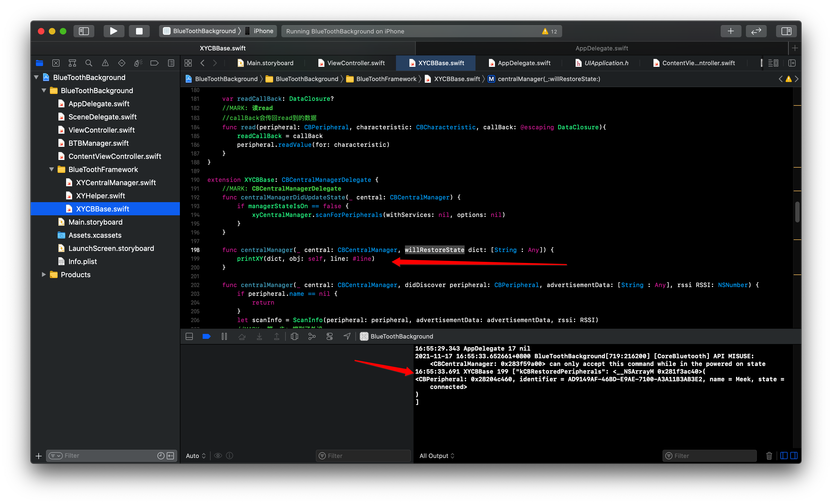
Task: Toggle the navigator panel visibility
Action: tap(84, 31)
